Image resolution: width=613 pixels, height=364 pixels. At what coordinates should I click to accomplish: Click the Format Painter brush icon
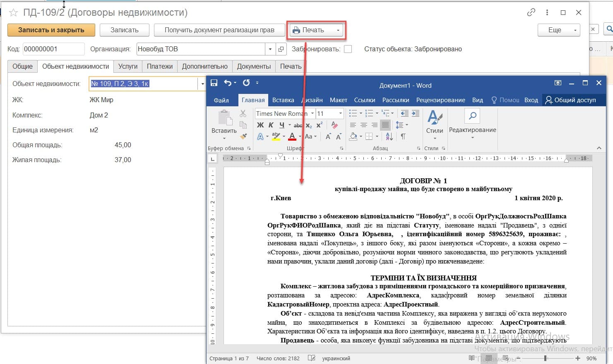(243, 136)
